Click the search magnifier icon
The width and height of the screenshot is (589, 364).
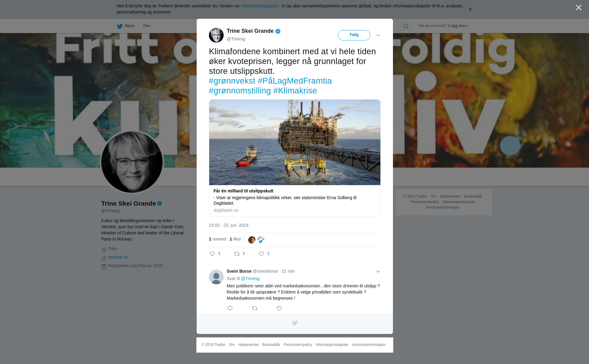point(406,26)
